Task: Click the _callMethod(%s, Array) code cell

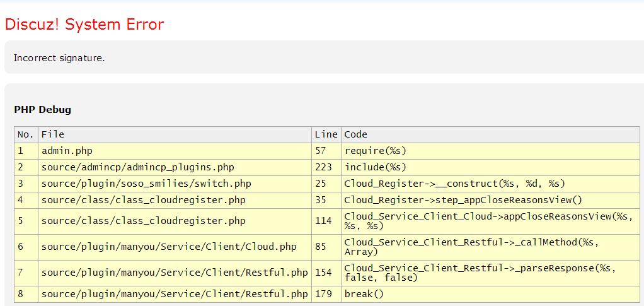Action: [x=471, y=247]
